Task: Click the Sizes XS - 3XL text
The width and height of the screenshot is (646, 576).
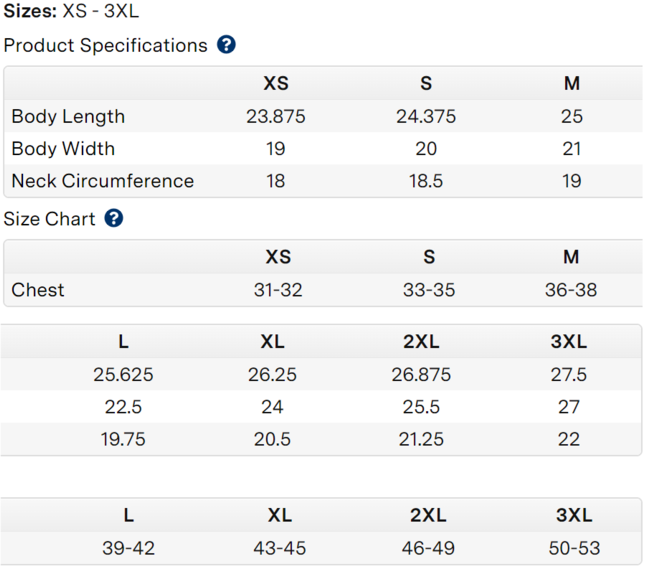Action: pyautogui.click(x=71, y=12)
